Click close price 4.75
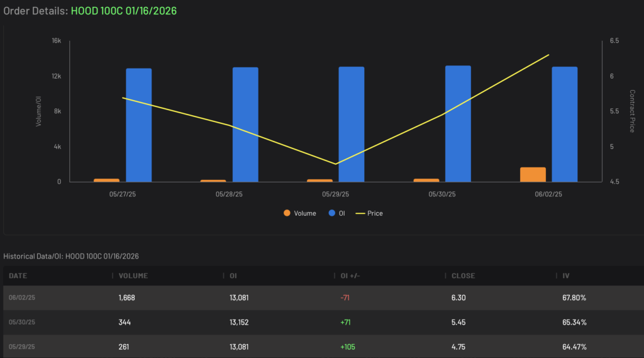 click(458, 347)
